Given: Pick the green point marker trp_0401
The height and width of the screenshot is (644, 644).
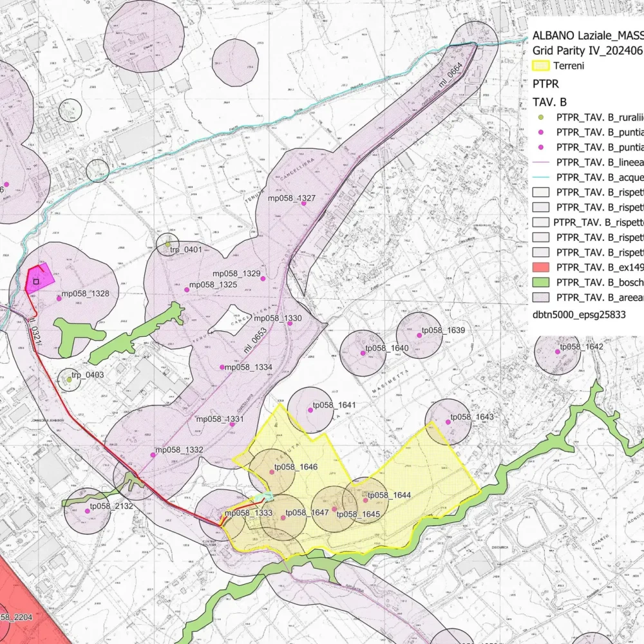Looking at the screenshot, I should coord(167,244).
